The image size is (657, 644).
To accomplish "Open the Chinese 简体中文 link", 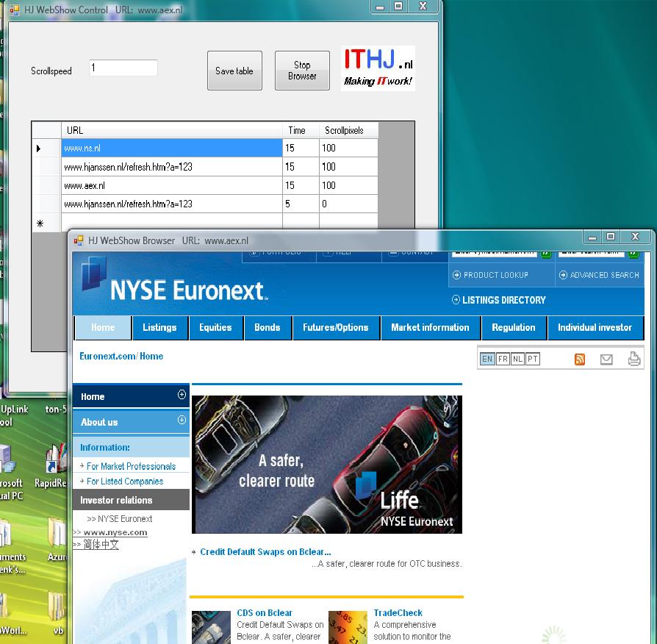I will click(101, 545).
